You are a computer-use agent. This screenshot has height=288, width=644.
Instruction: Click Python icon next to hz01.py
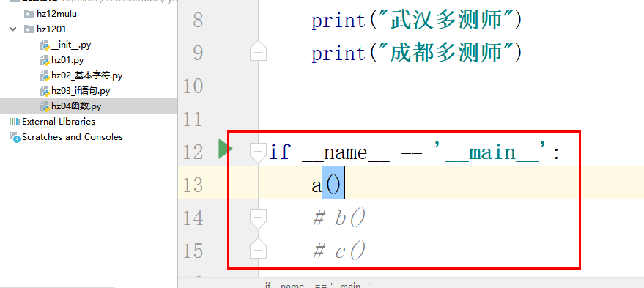45,61
